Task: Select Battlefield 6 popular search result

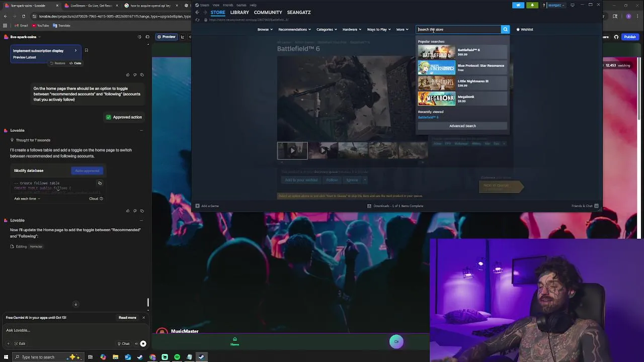Action: click(462, 52)
